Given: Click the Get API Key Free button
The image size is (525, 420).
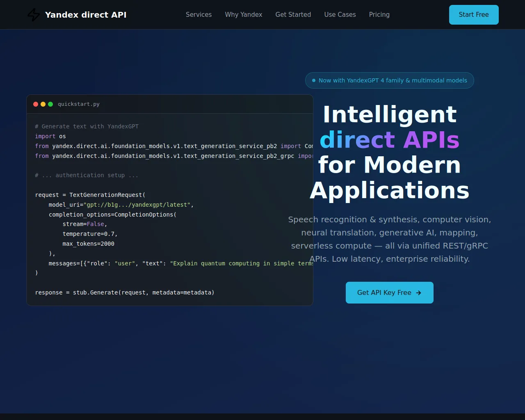Looking at the screenshot, I should coord(389,292).
